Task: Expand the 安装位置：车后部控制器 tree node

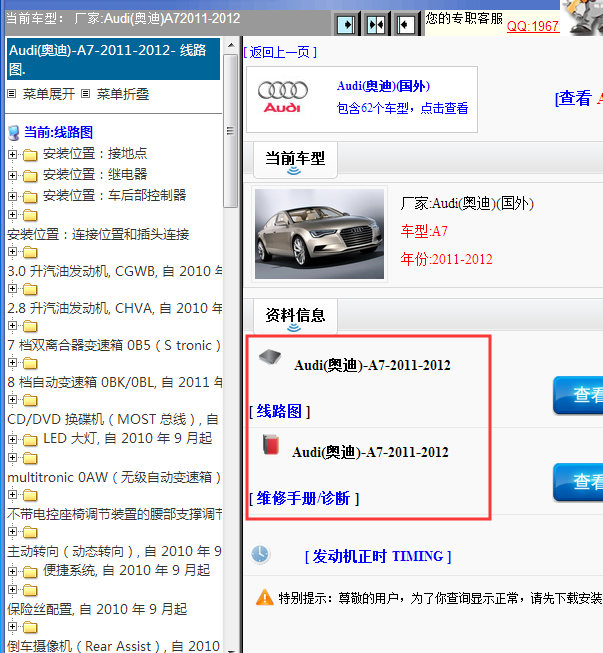Action: click(12, 196)
